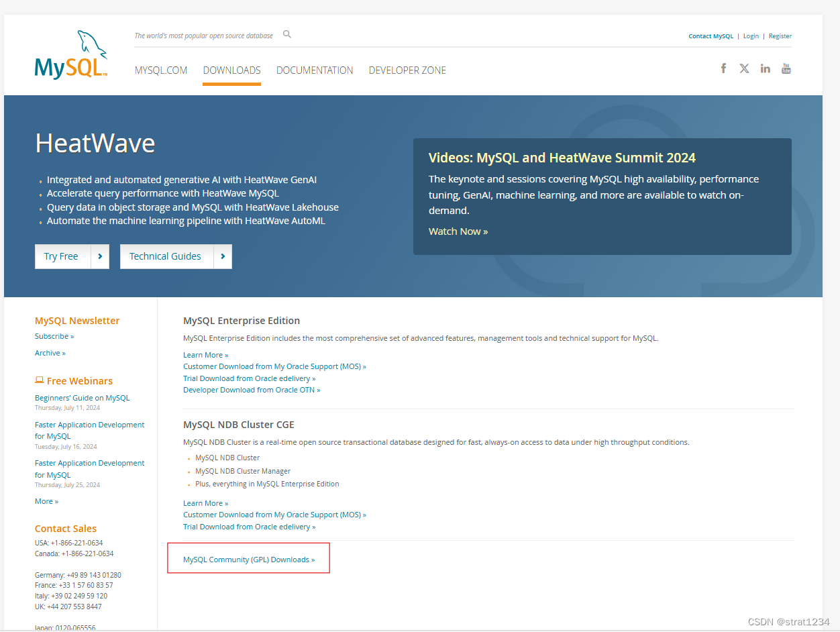
Task: Click USA: +1-866-221-0634 phone number
Action: [69, 543]
